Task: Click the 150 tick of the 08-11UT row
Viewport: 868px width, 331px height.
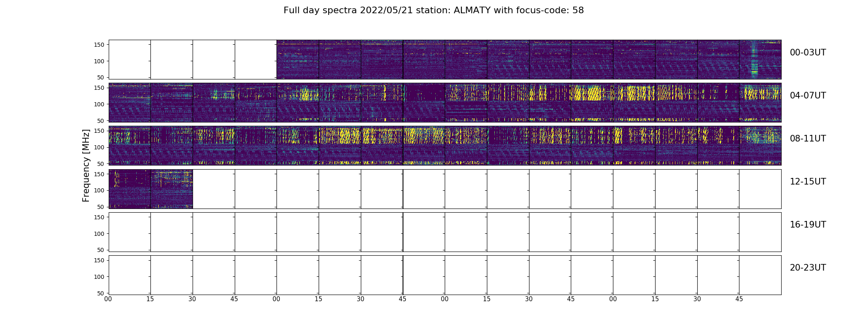Action: [x=100, y=131]
